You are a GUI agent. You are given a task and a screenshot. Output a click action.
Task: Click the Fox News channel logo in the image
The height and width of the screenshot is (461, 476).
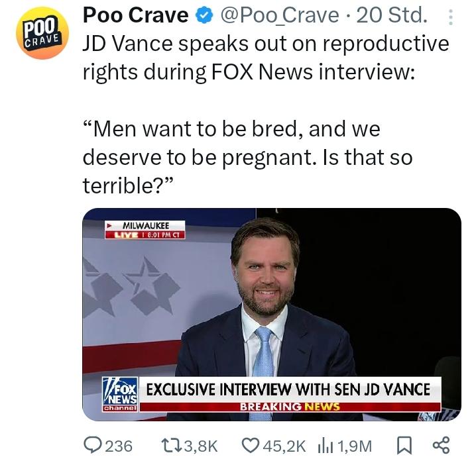point(120,394)
